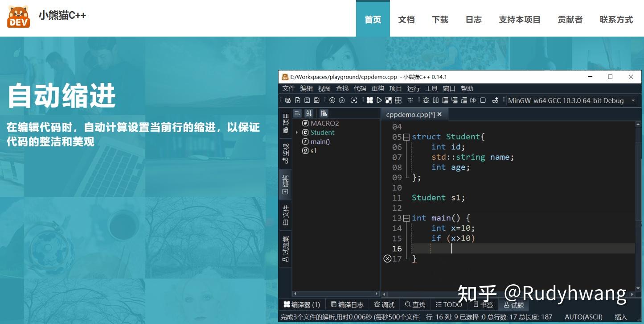The width and height of the screenshot is (644, 324).
Task: Go to the 首页 website tab
Action: point(373,19)
